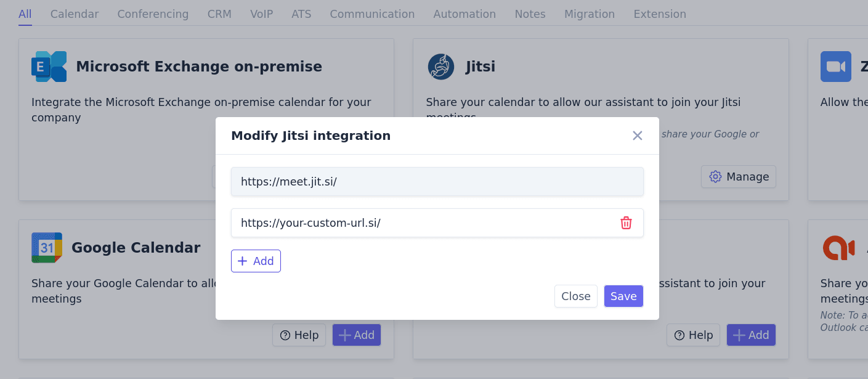Show the Migration tab

point(590,14)
